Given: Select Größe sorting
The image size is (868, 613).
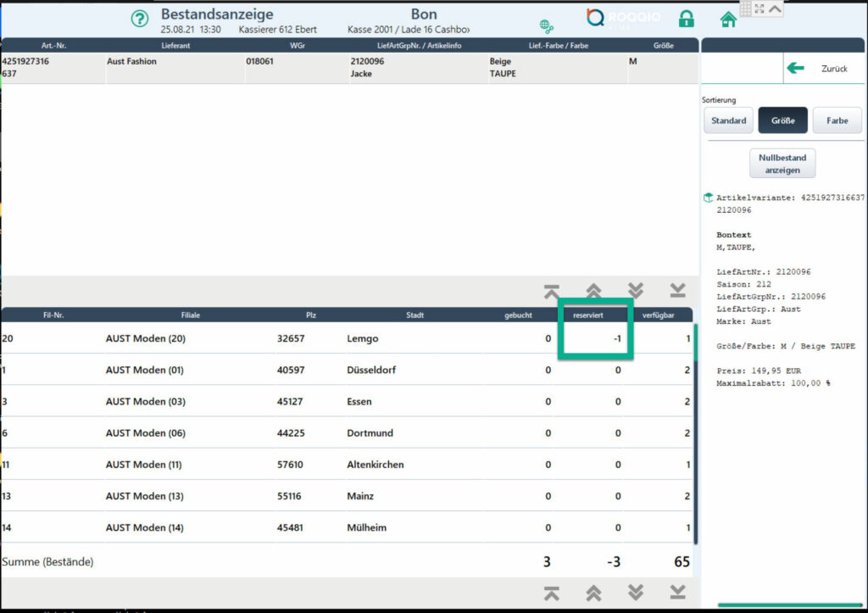Looking at the screenshot, I should click(x=782, y=120).
